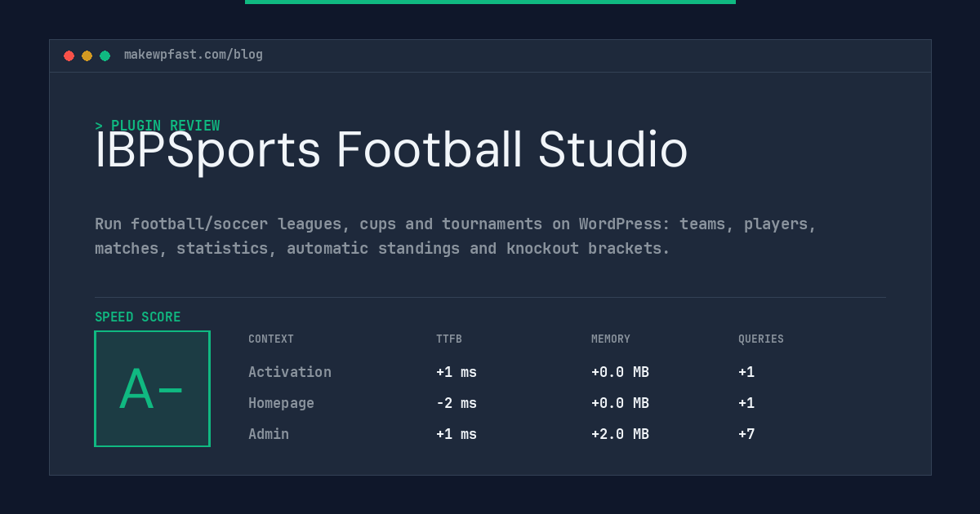Click the SPEED SCORE label
The image size is (980, 514).
coord(138,317)
